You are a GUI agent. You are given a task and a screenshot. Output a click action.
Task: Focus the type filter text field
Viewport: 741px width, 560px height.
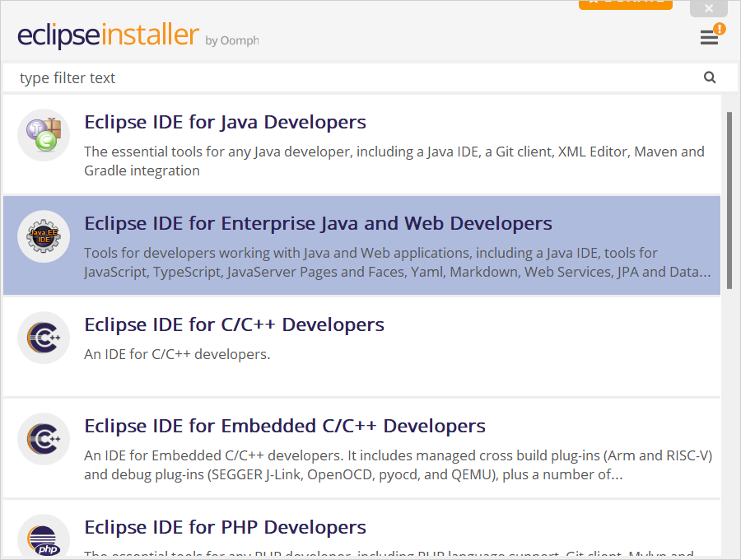click(x=370, y=77)
